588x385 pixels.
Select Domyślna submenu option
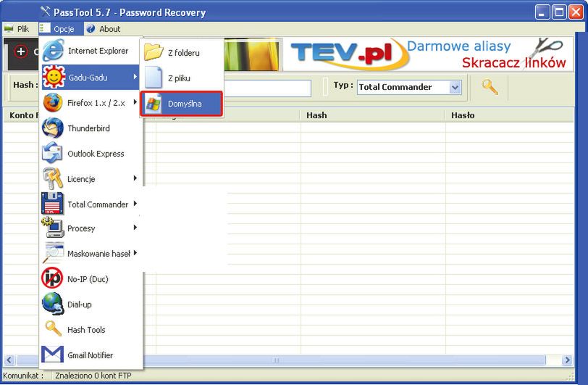(182, 103)
